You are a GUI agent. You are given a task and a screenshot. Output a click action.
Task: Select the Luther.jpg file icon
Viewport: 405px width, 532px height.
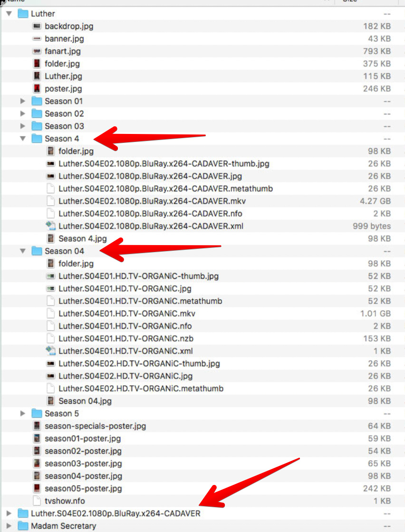tap(37, 76)
